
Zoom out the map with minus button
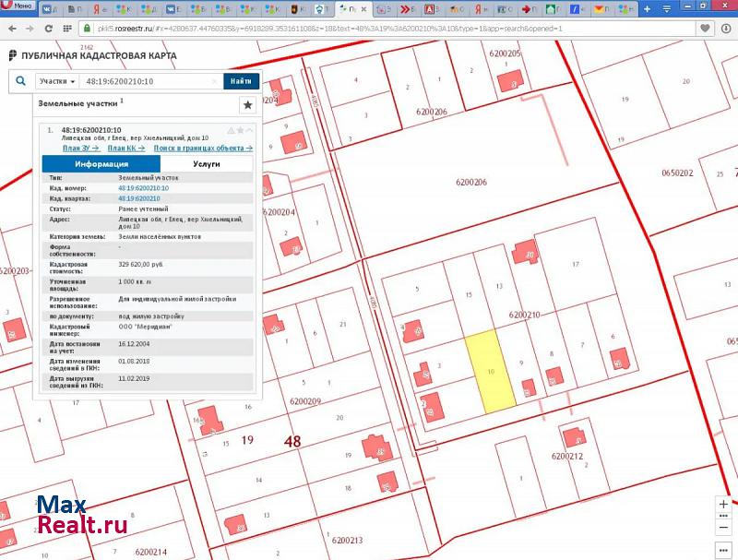724,526
